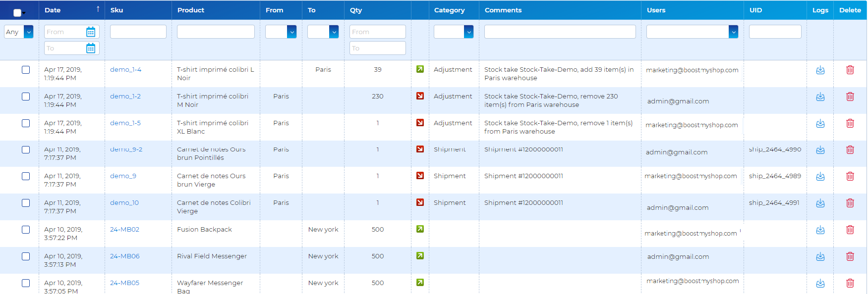Sort by the Sku column header
Viewport: 868px width, 294px height.
pos(117,10)
